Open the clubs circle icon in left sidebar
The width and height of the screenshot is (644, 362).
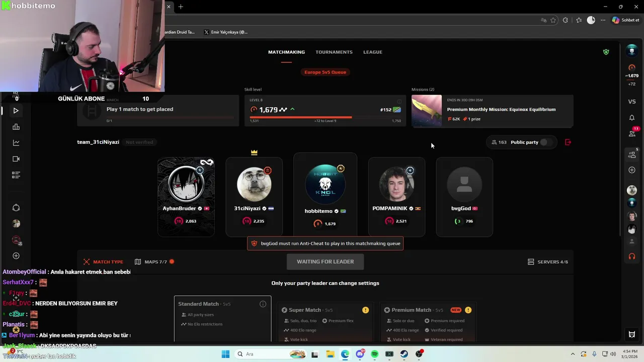[16, 208]
